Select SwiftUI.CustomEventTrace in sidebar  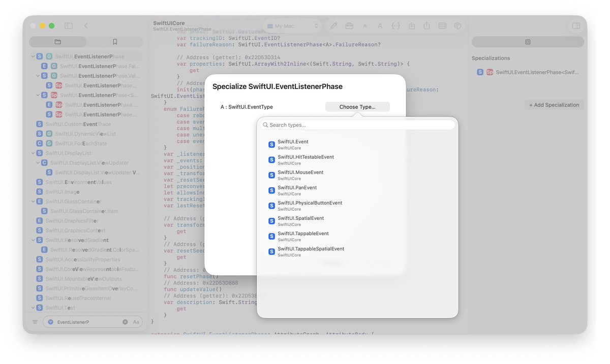click(x=86, y=124)
